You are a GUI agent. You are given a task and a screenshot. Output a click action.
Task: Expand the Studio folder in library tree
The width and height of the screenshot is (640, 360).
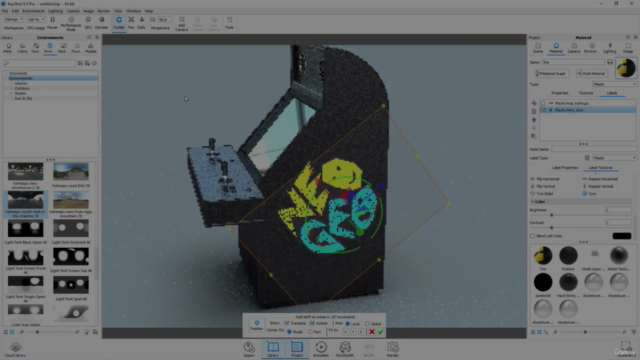(11, 93)
